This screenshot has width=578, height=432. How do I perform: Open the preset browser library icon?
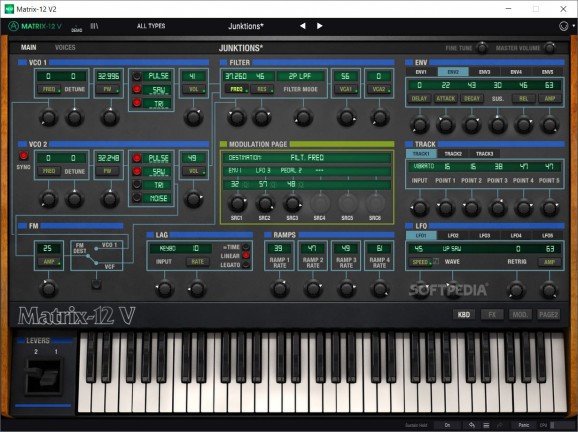coord(94,26)
